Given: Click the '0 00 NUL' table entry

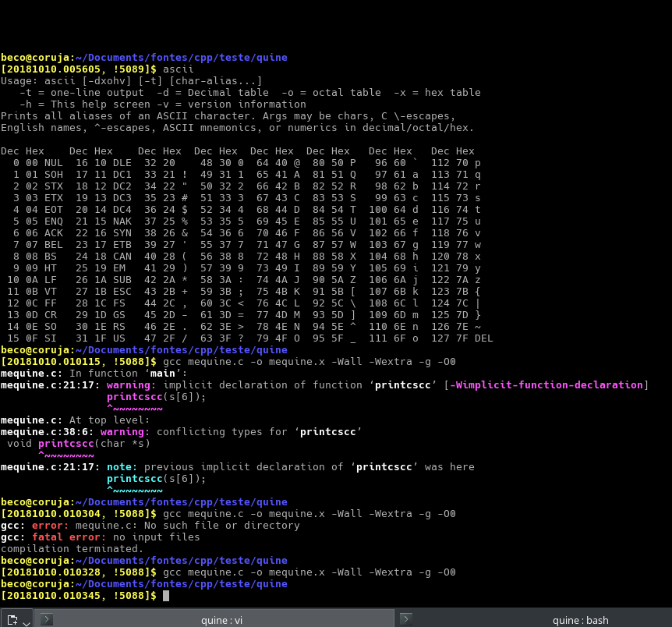Looking at the screenshot, I should pyautogui.click(x=38, y=163).
